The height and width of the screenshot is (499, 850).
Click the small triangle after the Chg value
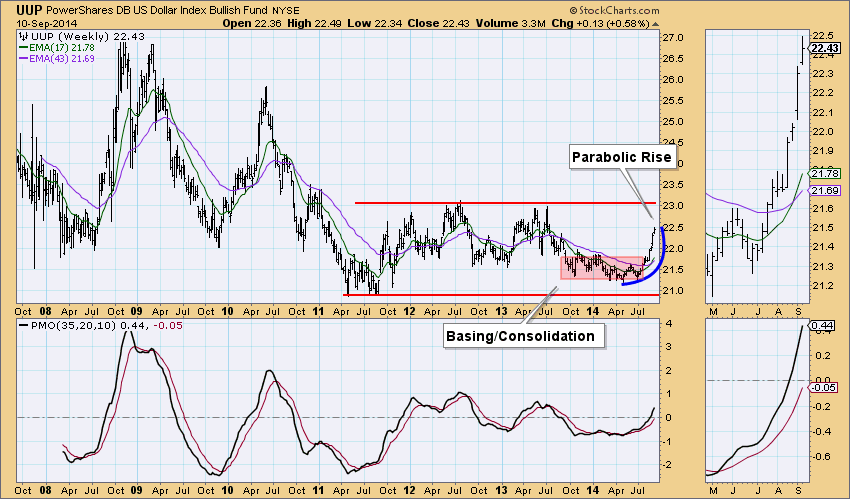click(655, 24)
